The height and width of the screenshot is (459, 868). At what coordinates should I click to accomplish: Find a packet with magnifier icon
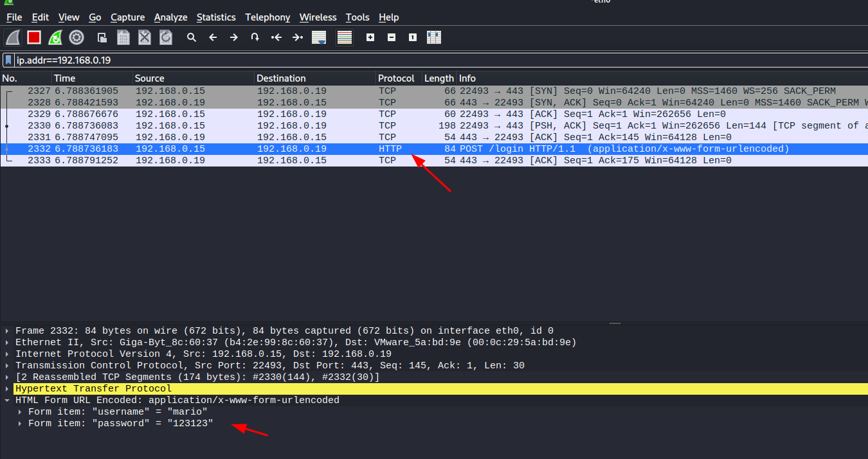pos(192,37)
